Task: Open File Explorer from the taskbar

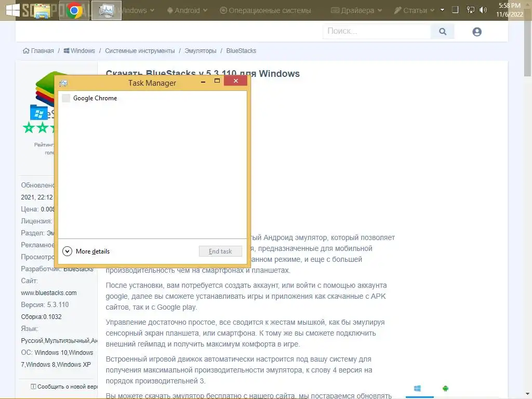Action: 42,10
